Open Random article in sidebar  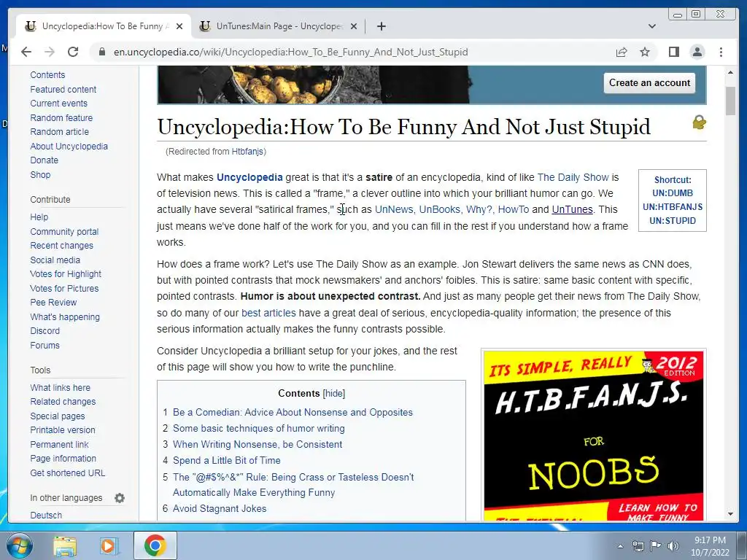(x=60, y=132)
